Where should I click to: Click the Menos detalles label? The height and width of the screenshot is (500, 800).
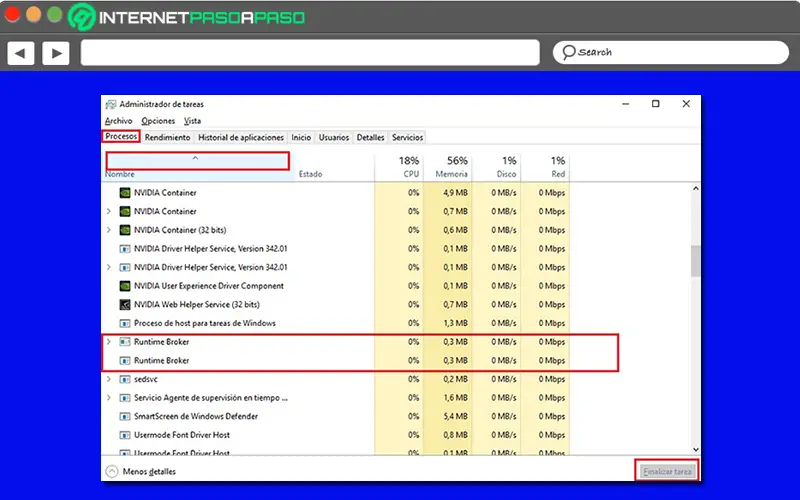(149, 472)
